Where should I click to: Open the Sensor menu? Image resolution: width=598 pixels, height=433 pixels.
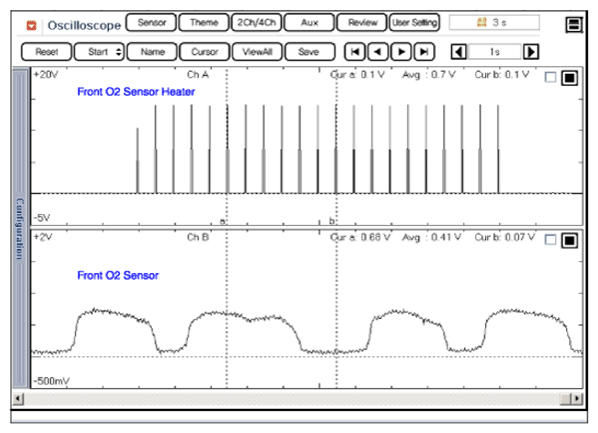[x=151, y=23]
